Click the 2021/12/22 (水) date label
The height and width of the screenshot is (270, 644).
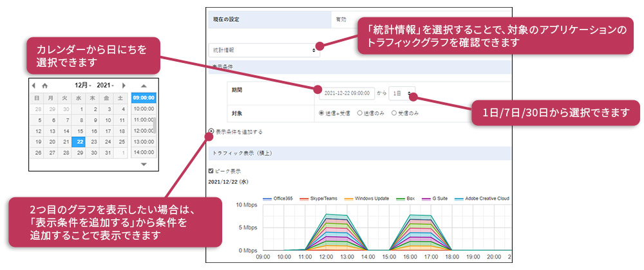click(x=229, y=181)
